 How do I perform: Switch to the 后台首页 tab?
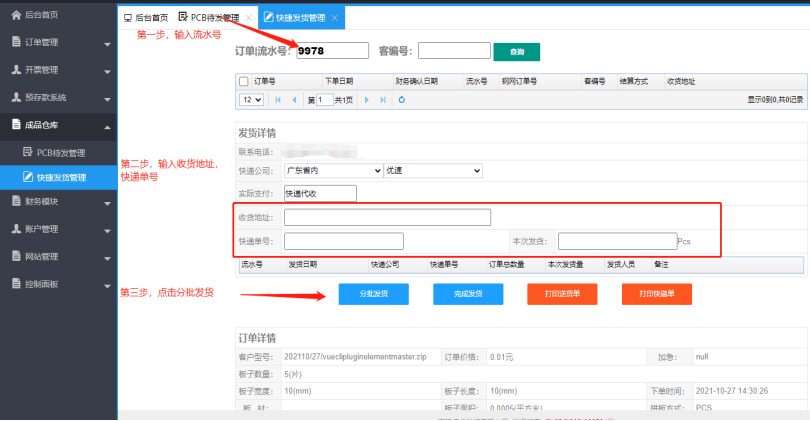(145, 18)
